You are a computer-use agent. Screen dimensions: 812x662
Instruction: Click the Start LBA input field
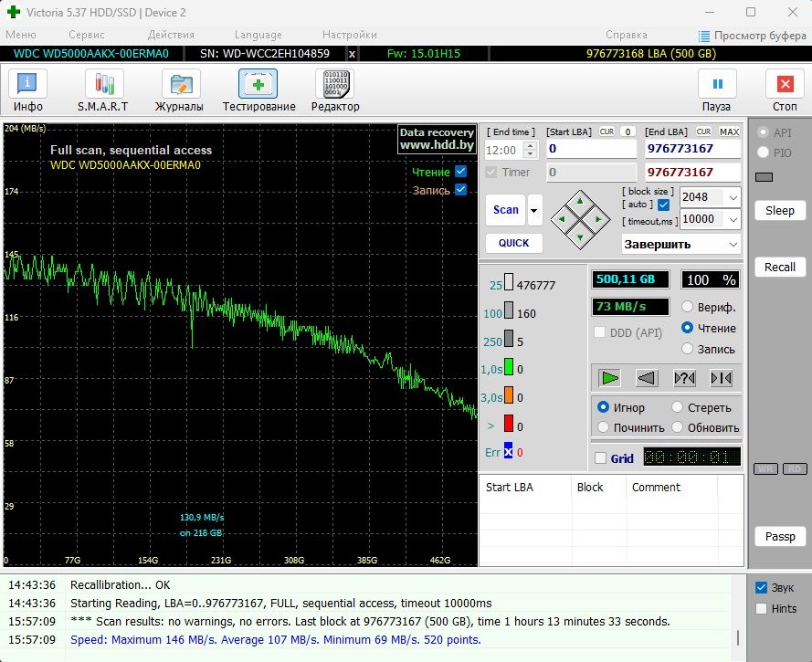click(591, 149)
